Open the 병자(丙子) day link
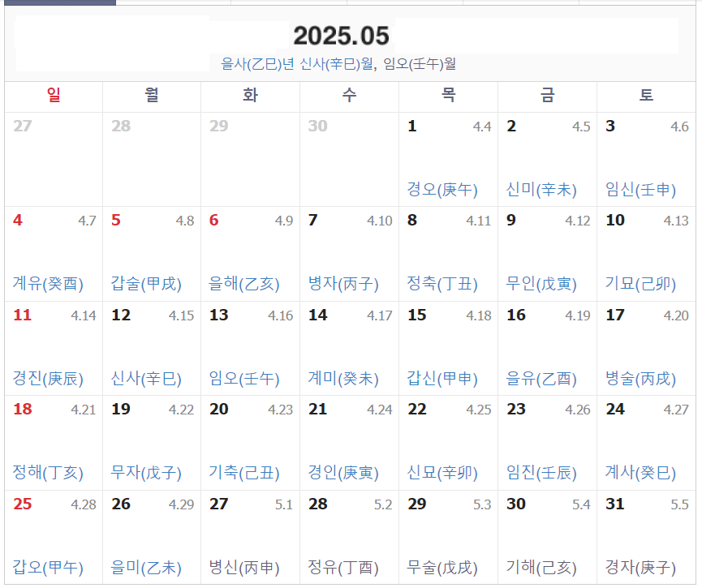Screen dimensions: 702x588 [343, 284]
